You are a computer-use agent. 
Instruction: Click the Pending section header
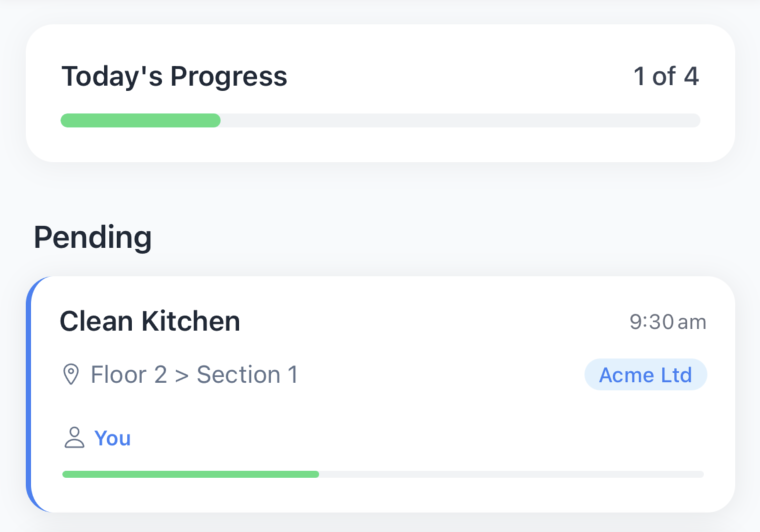(x=93, y=237)
